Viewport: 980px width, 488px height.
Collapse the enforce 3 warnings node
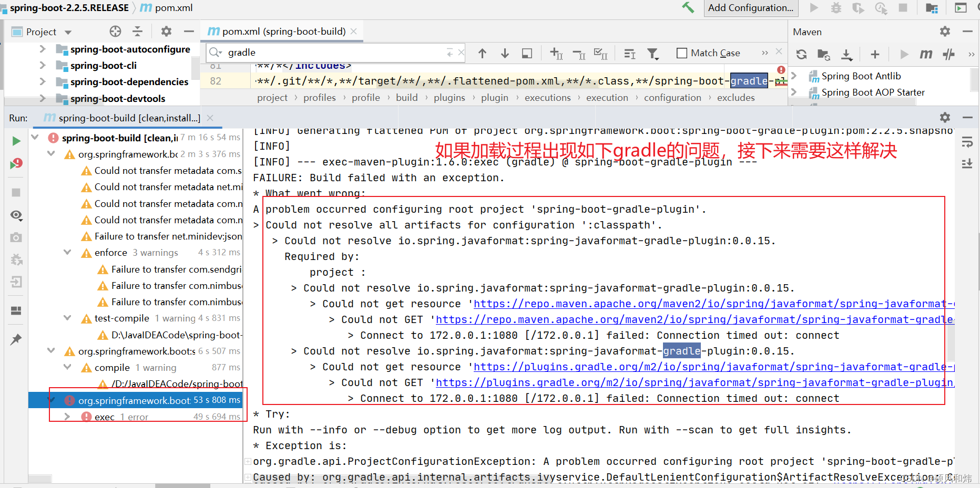tap(67, 252)
